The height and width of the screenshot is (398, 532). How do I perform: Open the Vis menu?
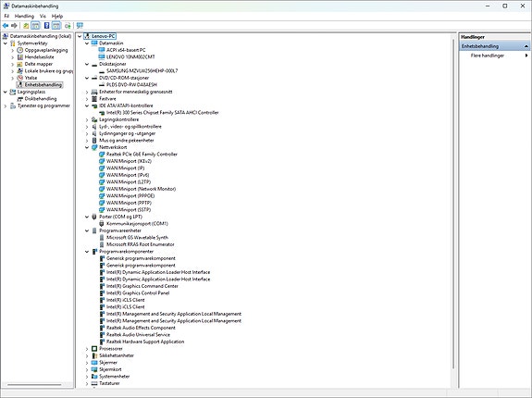pos(43,16)
